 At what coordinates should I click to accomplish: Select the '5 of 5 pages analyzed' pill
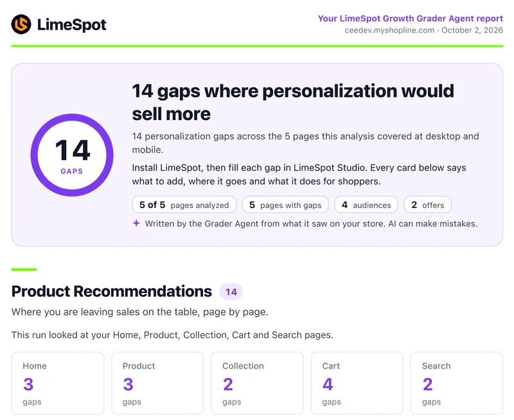click(x=184, y=205)
